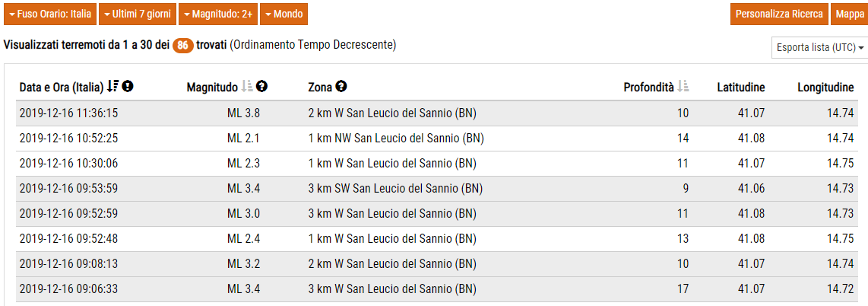This screenshot has width=868, height=306.
Task: Select the 1 km NW San Leucio del Sannio event
Action: tap(396, 138)
